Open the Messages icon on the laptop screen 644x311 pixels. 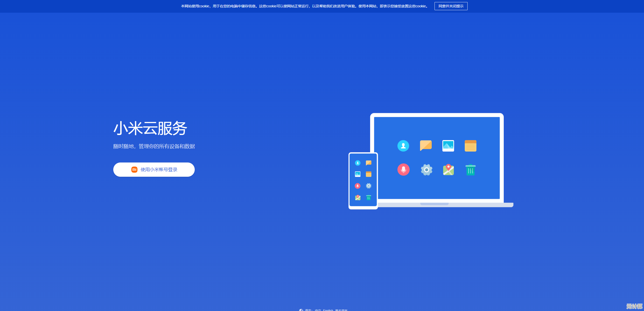coord(426,146)
